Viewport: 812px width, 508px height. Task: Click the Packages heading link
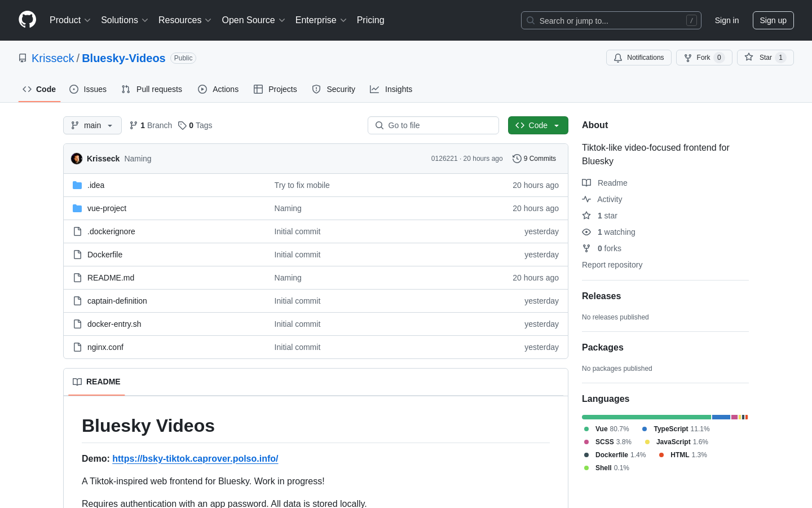pos(603,348)
